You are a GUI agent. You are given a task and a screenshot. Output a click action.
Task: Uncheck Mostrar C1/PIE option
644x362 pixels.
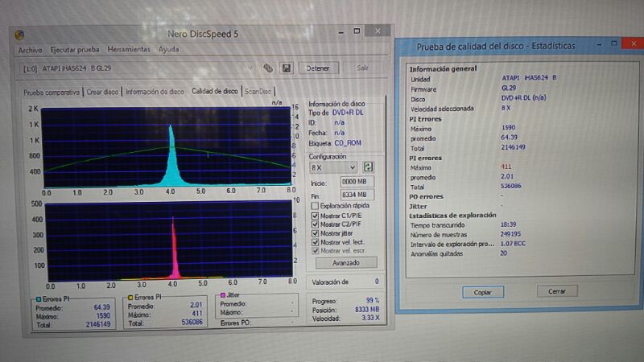point(315,215)
